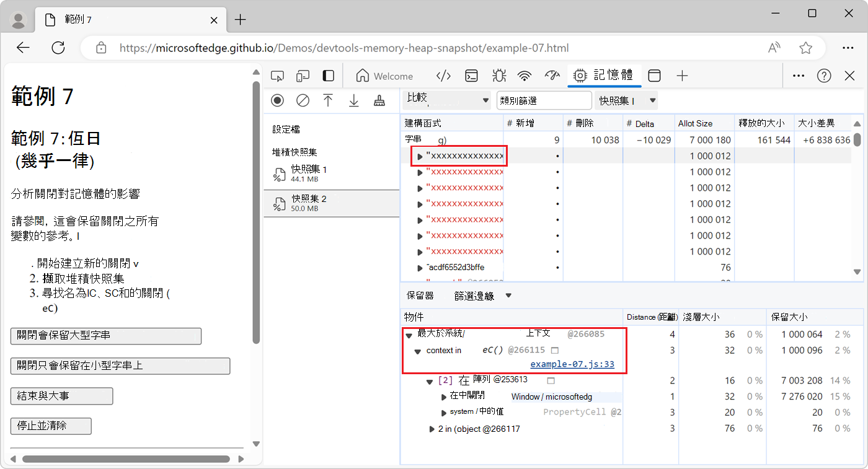Open the Sources panel icon

tap(443, 76)
